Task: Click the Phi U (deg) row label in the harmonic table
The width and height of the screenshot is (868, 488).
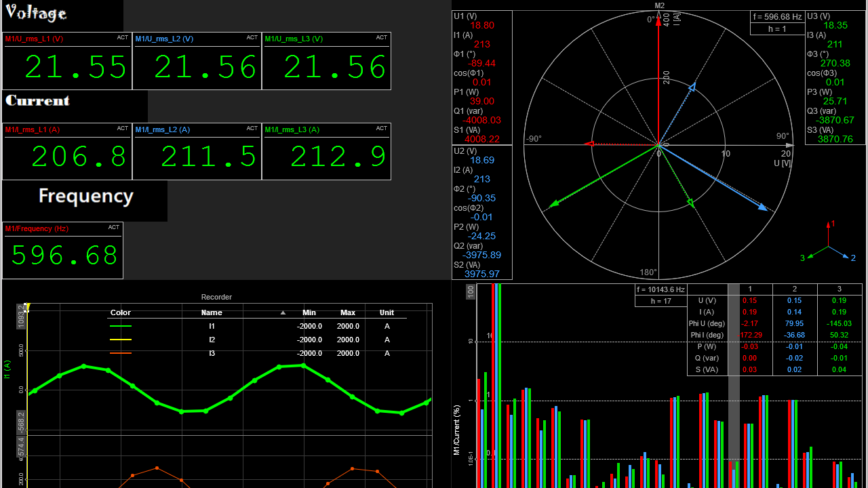Action: click(708, 323)
